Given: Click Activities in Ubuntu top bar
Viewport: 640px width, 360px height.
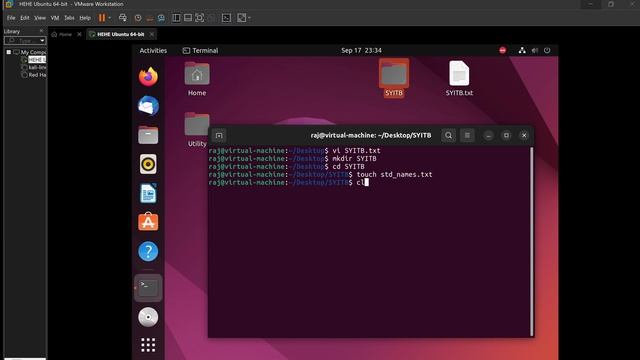Looking at the screenshot, I should point(153,51).
